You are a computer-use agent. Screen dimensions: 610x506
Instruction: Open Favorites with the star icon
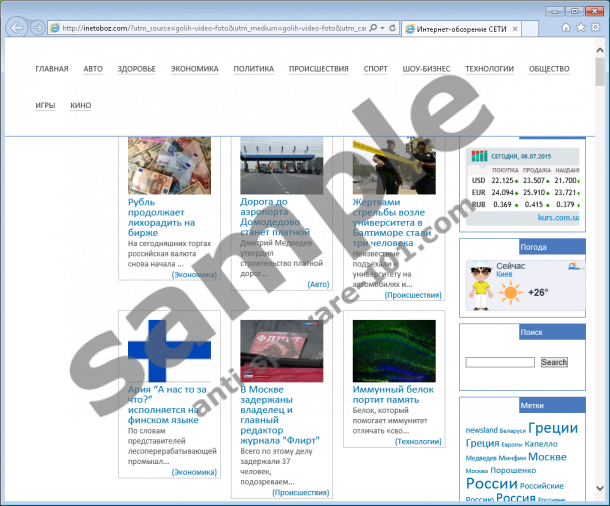(579, 28)
